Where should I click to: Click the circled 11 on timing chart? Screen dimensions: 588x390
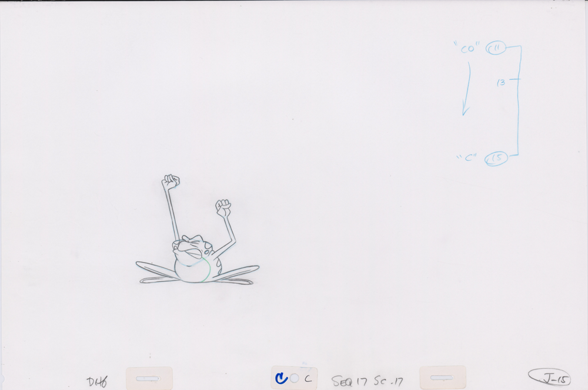click(493, 49)
